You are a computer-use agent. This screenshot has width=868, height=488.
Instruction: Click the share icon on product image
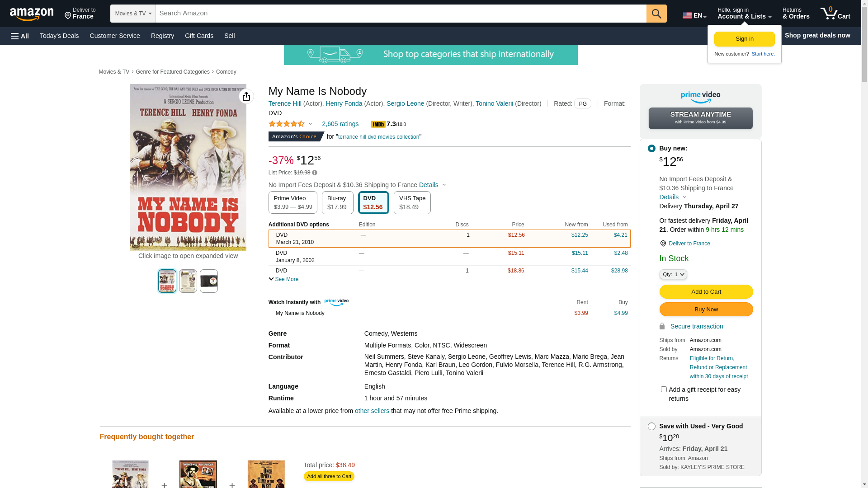pyautogui.click(x=246, y=96)
